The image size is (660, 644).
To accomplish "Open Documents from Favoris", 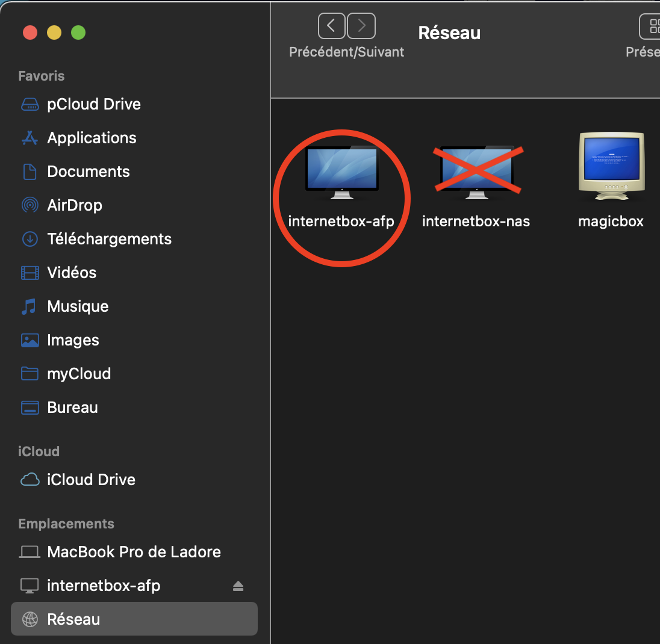I will [x=88, y=172].
